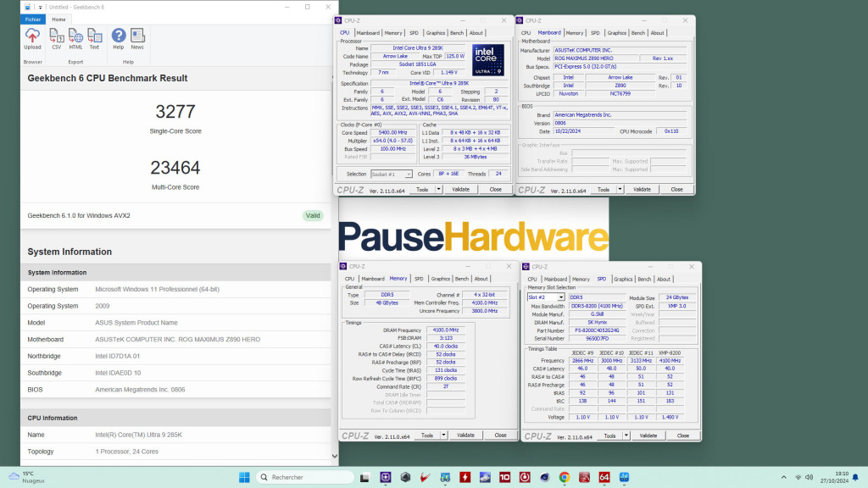The width and height of the screenshot is (868, 488).
Task: Expand Tools arrow in Mainboard CPU-Z window
Action: tap(620, 189)
